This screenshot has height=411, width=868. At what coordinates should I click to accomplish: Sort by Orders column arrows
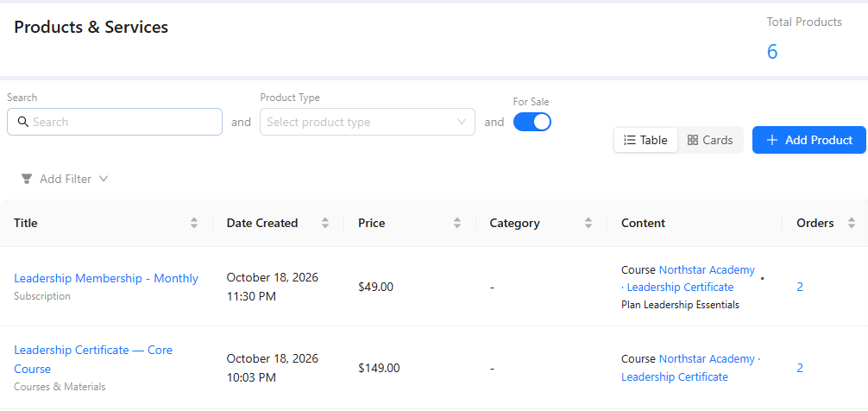click(x=852, y=224)
